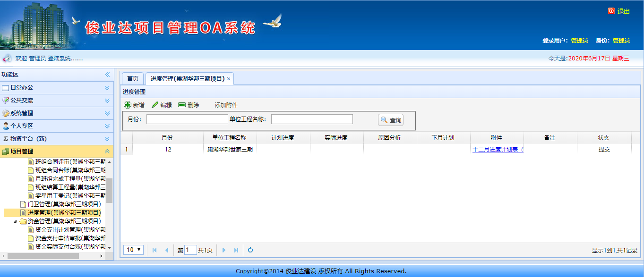Open 班组结算工程量 tree item
Screen dimensions: 644x277
pos(70,187)
